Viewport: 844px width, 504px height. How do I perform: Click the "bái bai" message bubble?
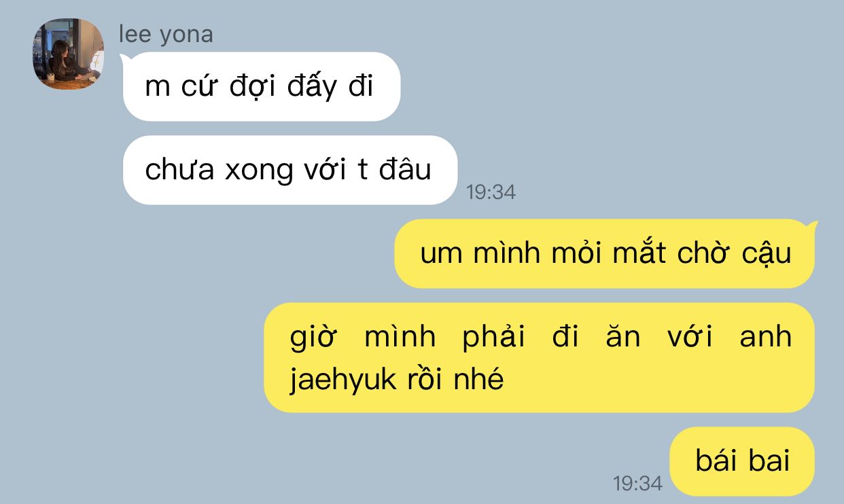tap(742, 461)
